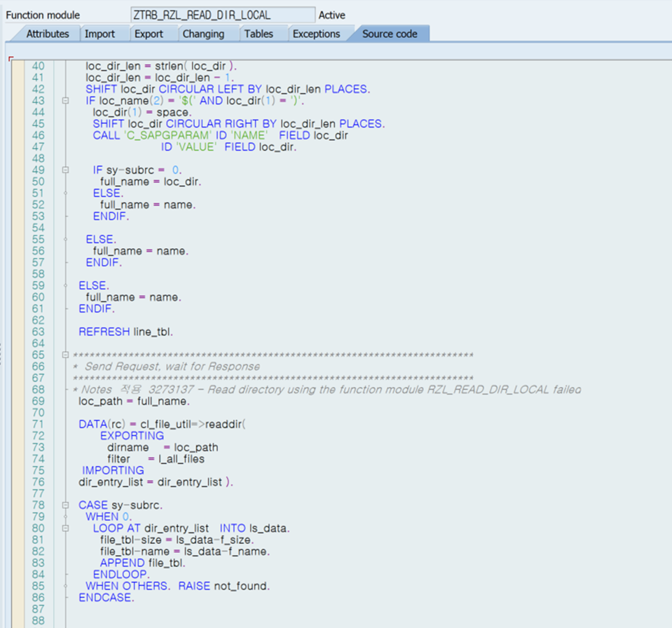This screenshot has width=672, height=628.
Task: Click 'WHEN OTHERS. RAISE not_found.' line
Action: click(178, 587)
